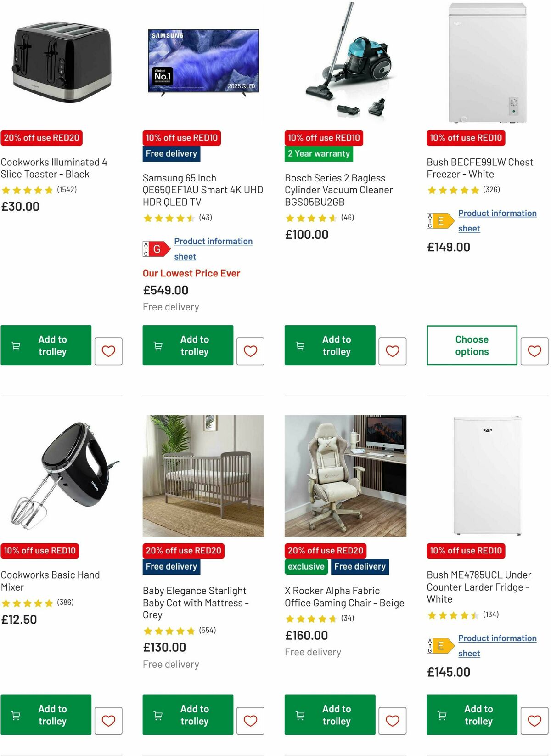Click the 20% off use RED20 tag on toaster
This screenshot has height=756, width=551.
42,137
